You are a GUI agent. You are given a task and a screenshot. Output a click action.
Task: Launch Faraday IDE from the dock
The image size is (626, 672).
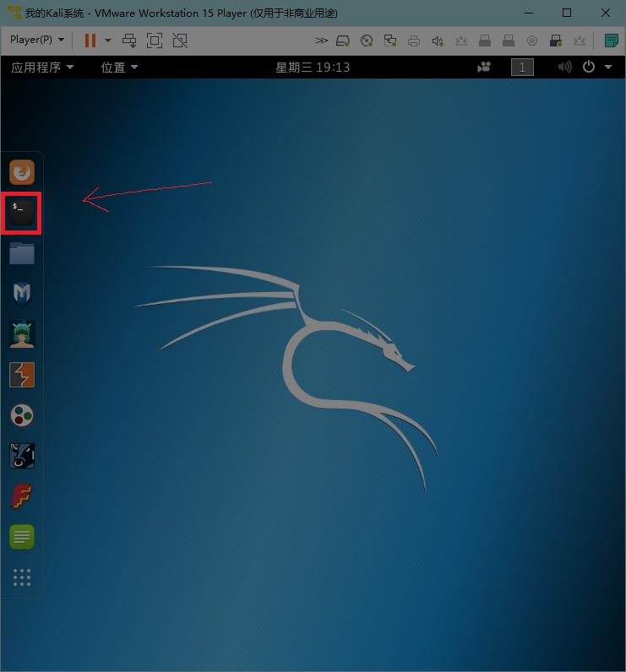click(22, 496)
